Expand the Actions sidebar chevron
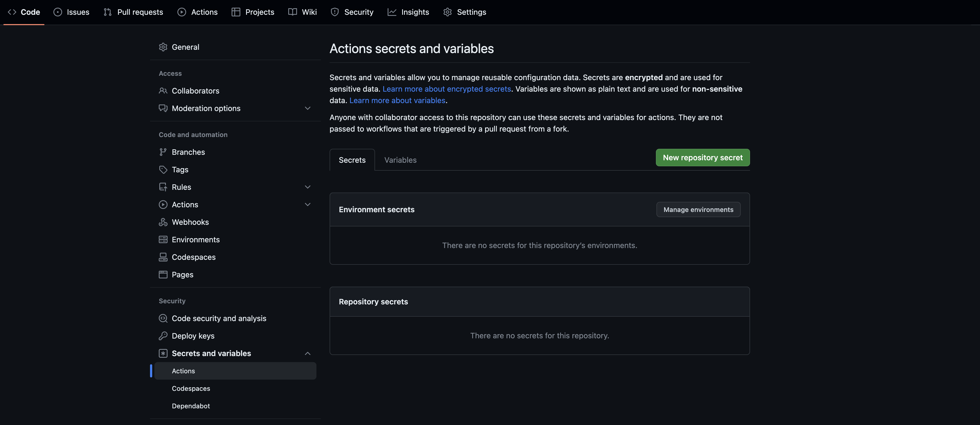 (307, 205)
